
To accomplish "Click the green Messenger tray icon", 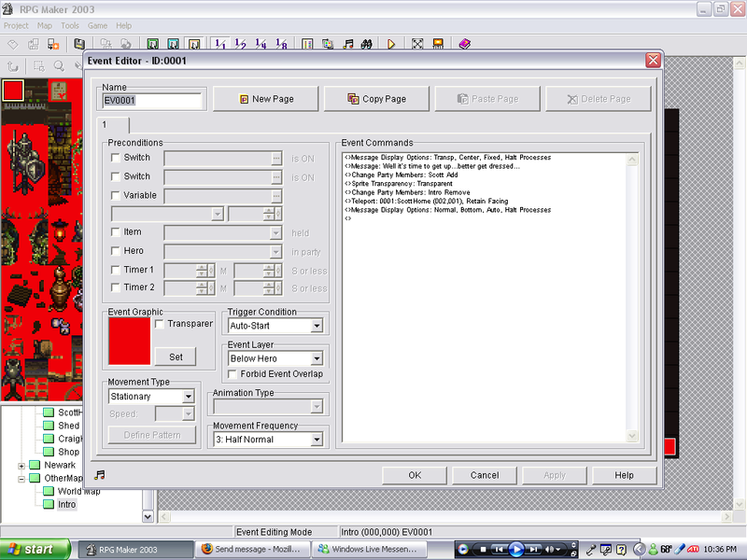I will pyautogui.click(x=653, y=549).
